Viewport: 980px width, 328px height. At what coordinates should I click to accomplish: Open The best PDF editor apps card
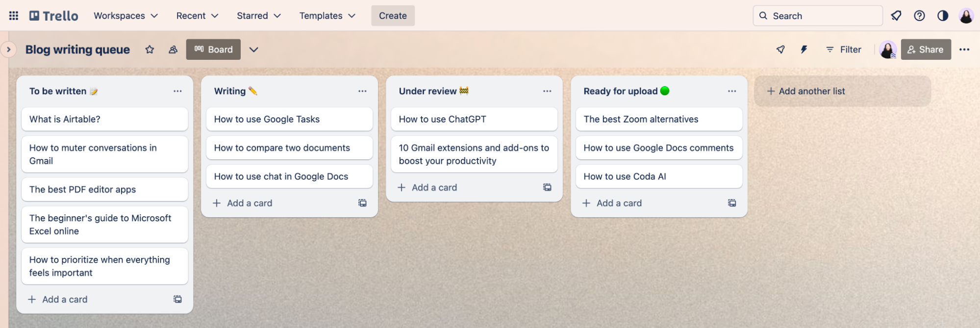tap(104, 189)
